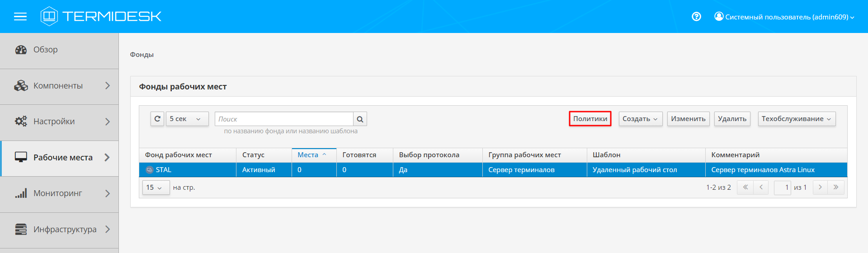Image resolution: width=868 pixels, height=253 pixels.
Task: Focus the fund name search field
Action: (x=284, y=119)
